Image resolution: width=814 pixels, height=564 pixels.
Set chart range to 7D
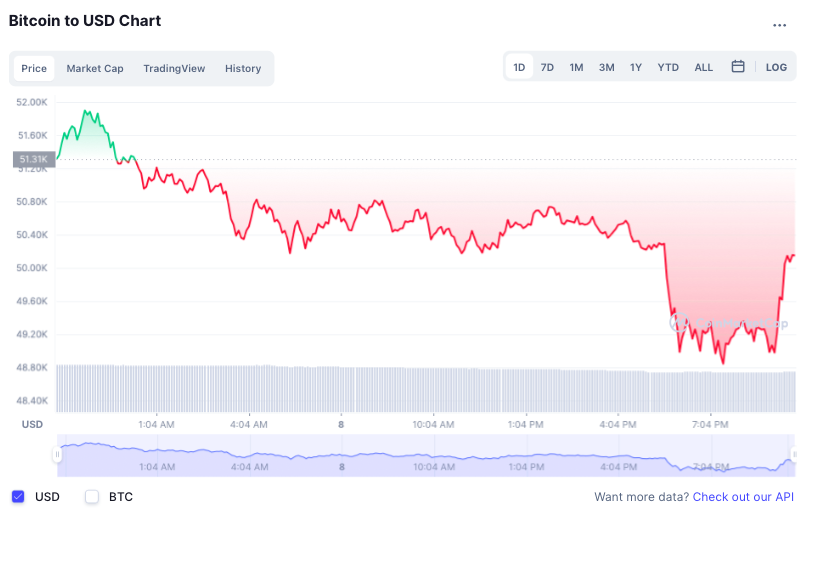pyautogui.click(x=547, y=67)
